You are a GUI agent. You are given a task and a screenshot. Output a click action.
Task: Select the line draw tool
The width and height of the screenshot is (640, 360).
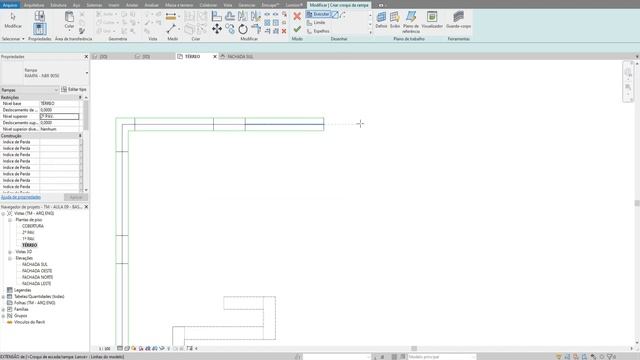coord(335,14)
